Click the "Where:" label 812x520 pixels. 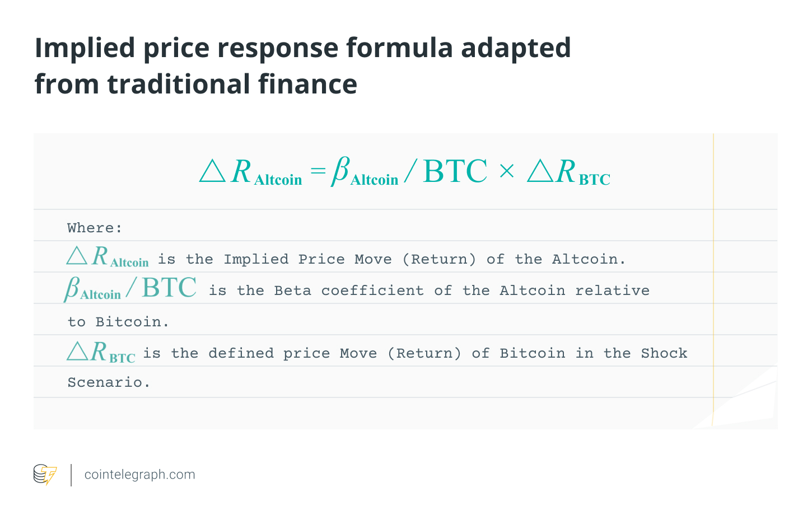[x=95, y=228]
